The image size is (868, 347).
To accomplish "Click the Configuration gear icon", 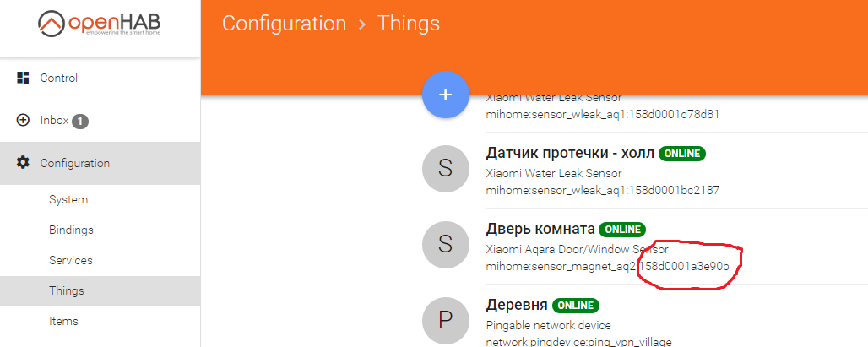I will (24, 163).
